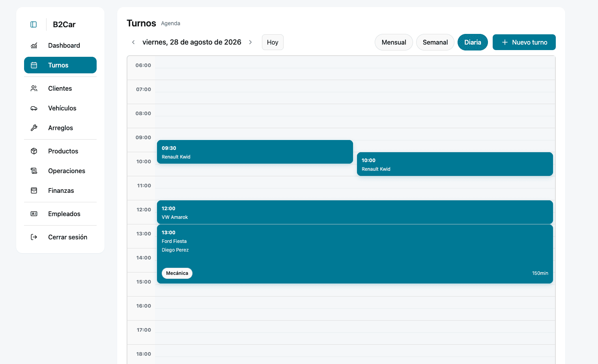Open the 09:30 Renault Kwid appointment
Image resolution: width=598 pixels, height=364 pixels.
[x=255, y=152]
